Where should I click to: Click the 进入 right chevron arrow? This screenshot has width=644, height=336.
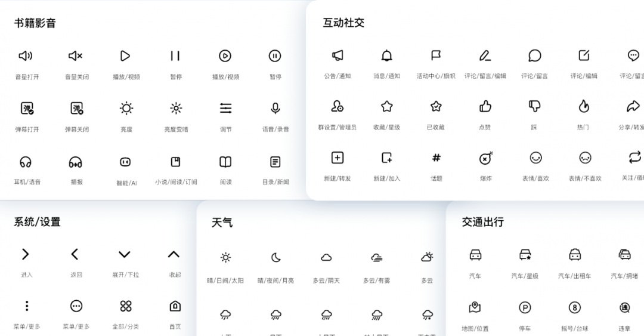26,255
